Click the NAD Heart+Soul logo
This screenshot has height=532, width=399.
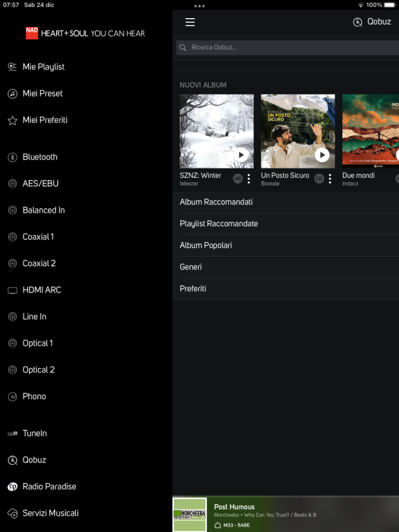coord(85,34)
